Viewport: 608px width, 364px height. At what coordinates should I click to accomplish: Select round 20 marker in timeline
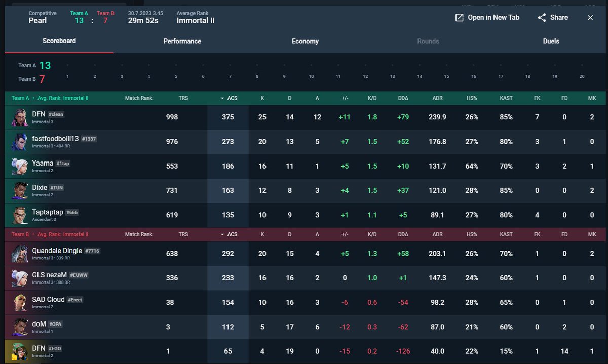click(x=582, y=76)
